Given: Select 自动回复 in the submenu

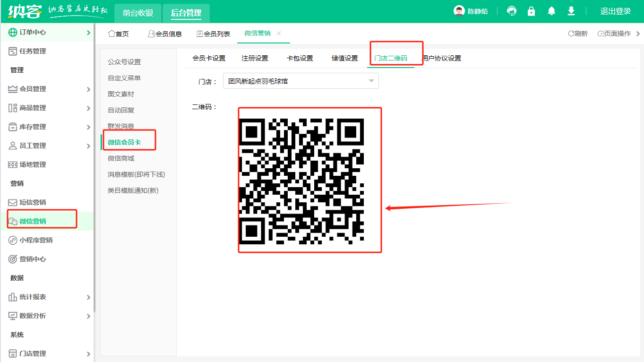Looking at the screenshot, I should (x=121, y=110).
